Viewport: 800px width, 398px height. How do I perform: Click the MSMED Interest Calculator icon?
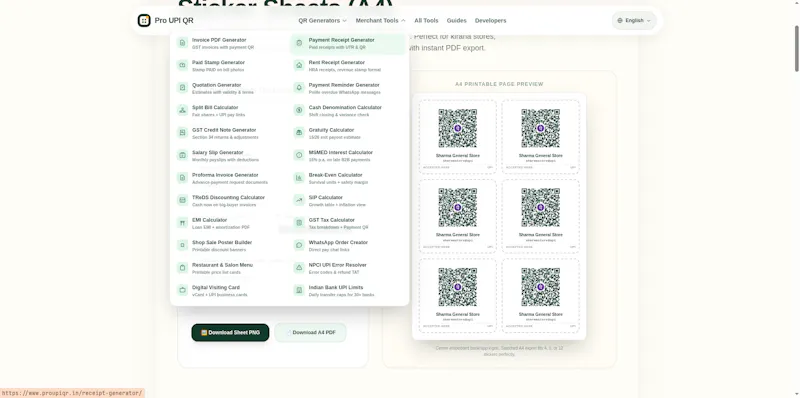(299, 155)
